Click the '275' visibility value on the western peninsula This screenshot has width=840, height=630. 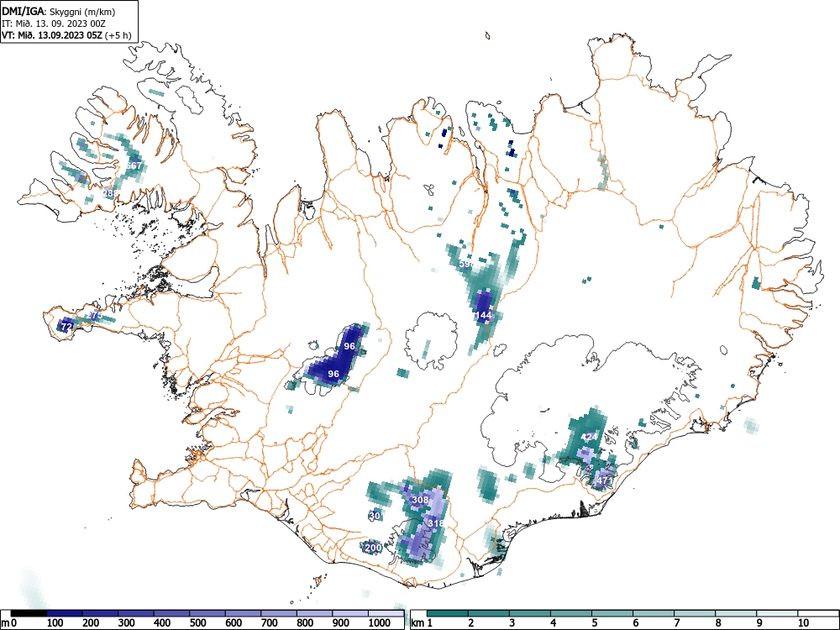[95, 315]
